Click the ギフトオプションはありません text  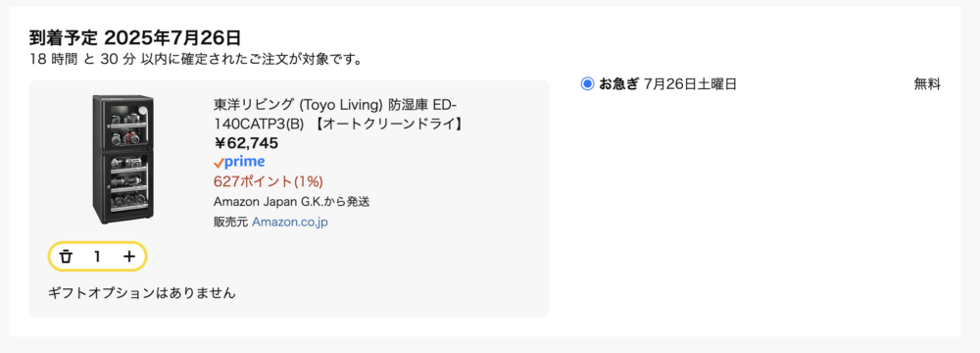(x=142, y=292)
